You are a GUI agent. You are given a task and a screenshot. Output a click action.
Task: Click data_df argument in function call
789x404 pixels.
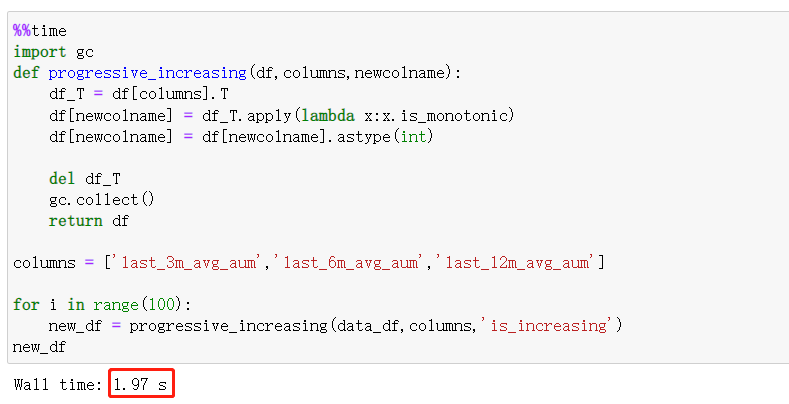(x=366, y=326)
